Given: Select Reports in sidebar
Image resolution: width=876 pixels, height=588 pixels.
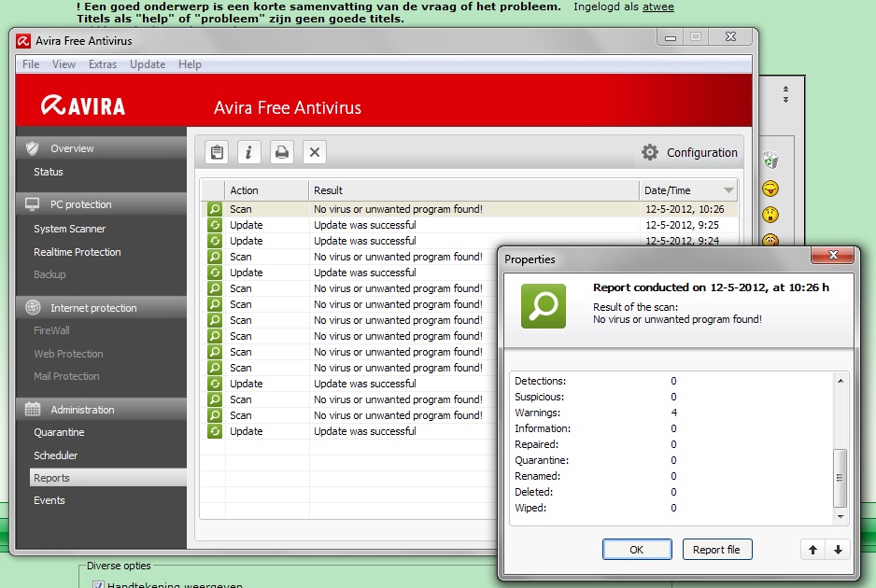Looking at the screenshot, I should [x=107, y=478].
